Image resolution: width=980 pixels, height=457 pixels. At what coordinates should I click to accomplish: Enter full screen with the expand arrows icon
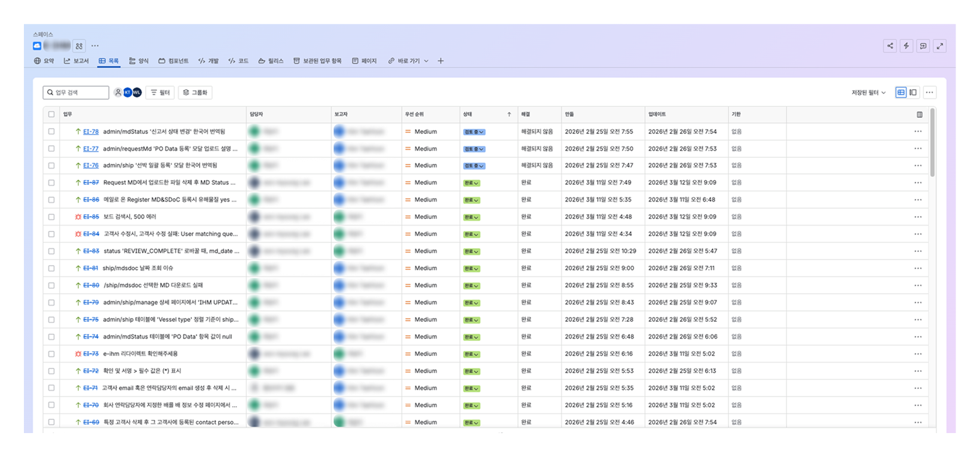pyautogui.click(x=940, y=46)
